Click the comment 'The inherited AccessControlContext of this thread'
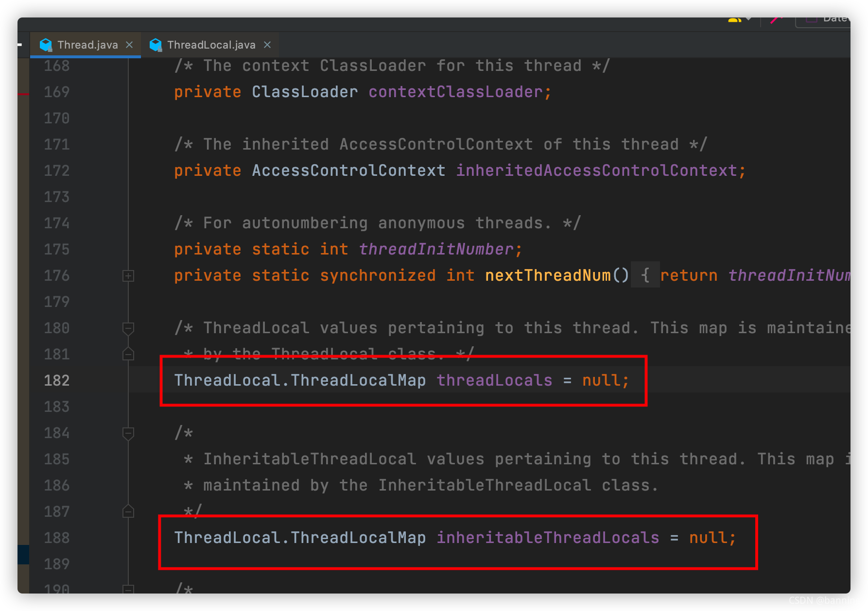868x611 pixels. [441, 144]
